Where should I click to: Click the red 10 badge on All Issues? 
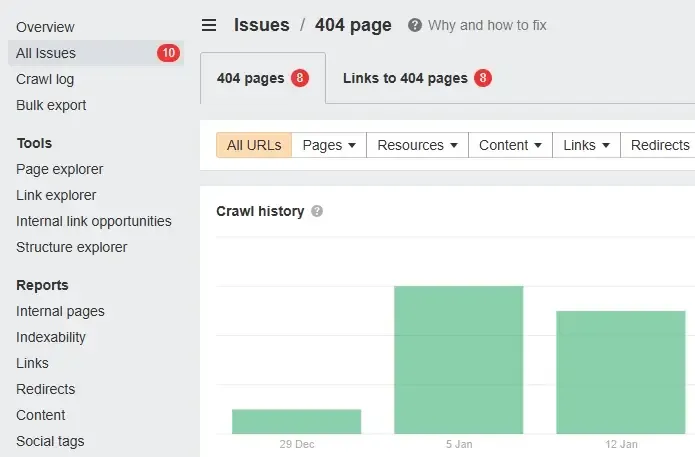point(168,53)
